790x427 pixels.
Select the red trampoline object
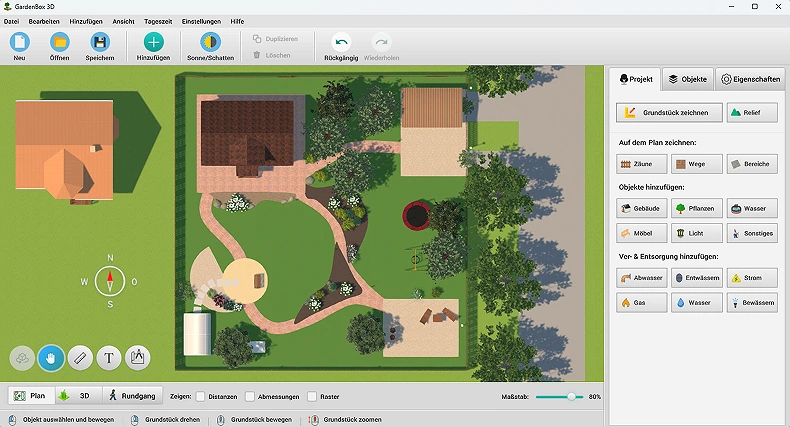click(417, 215)
